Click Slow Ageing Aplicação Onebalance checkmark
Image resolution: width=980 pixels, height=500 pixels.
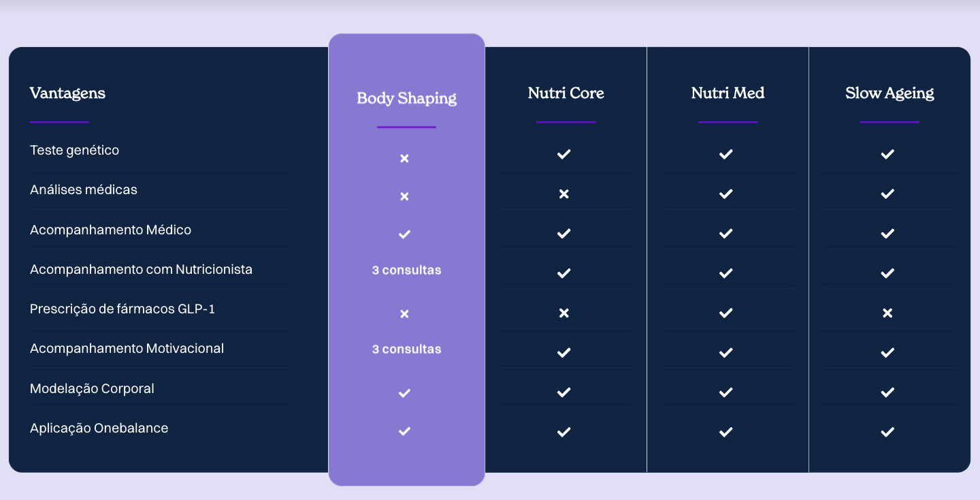[x=887, y=432]
